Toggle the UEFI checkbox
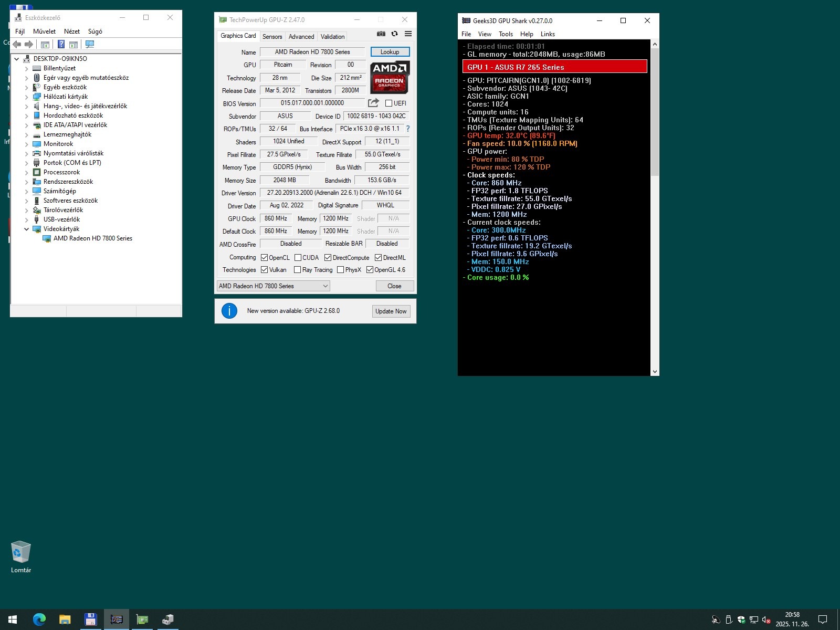This screenshot has width=840, height=630. (388, 103)
